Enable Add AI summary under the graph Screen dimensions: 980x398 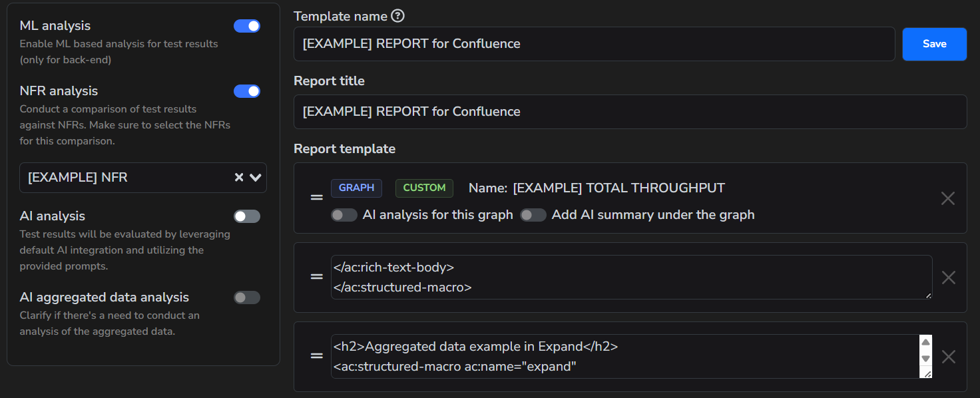coord(533,214)
